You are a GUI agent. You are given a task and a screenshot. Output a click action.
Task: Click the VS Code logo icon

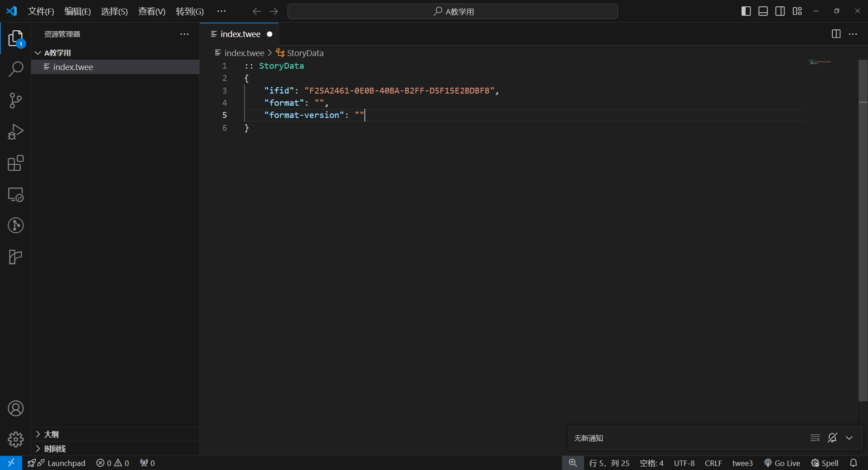pos(12,11)
